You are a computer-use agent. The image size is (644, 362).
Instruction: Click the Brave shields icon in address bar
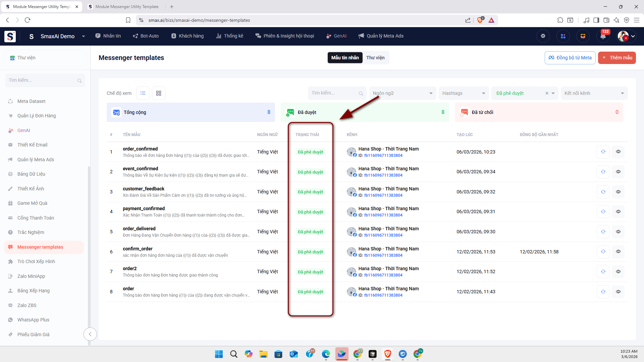coord(480,20)
